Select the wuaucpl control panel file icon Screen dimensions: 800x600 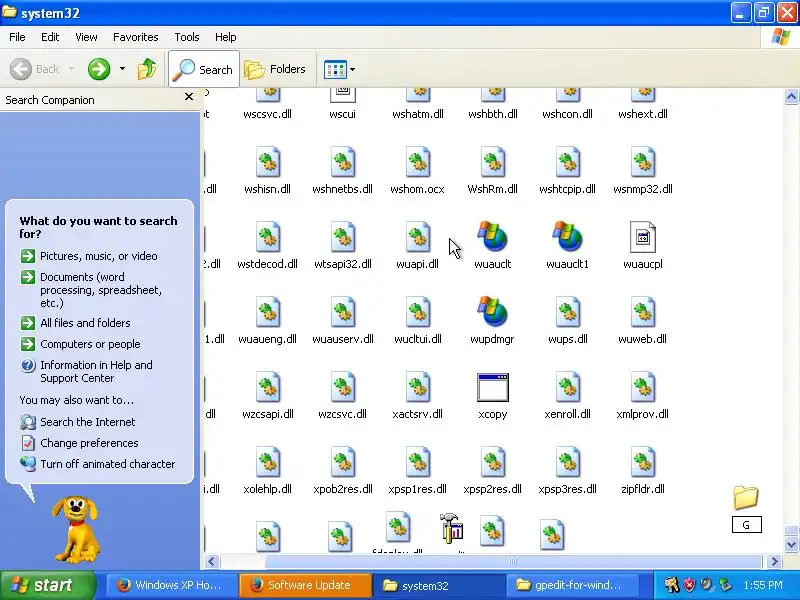[642, 237]
